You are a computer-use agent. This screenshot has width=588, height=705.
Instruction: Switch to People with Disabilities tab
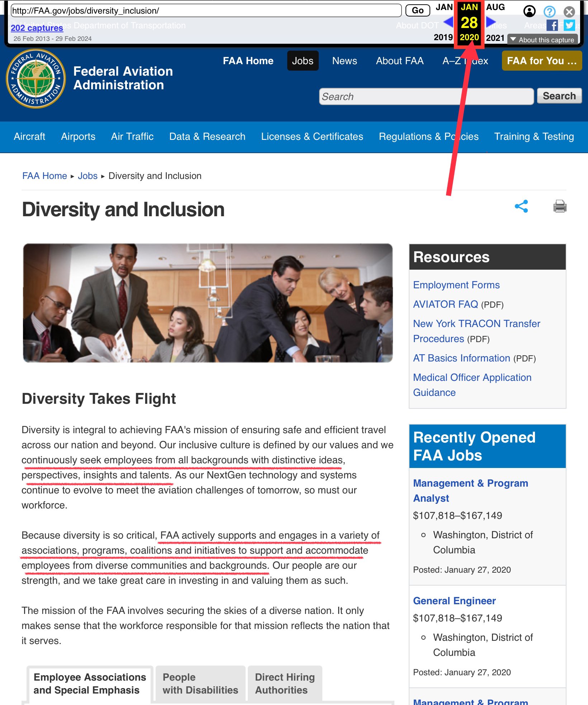tap(200, 683)
